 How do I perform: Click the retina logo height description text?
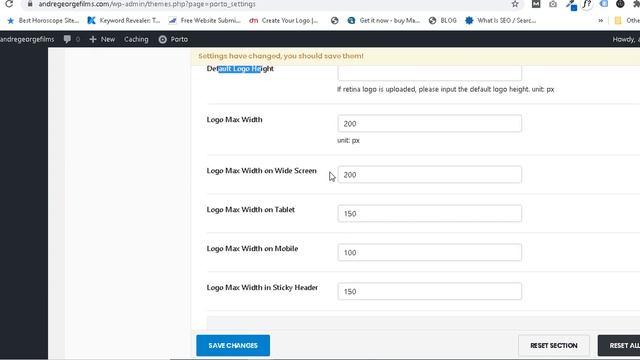pyautogui.click(x=445, y=89)
